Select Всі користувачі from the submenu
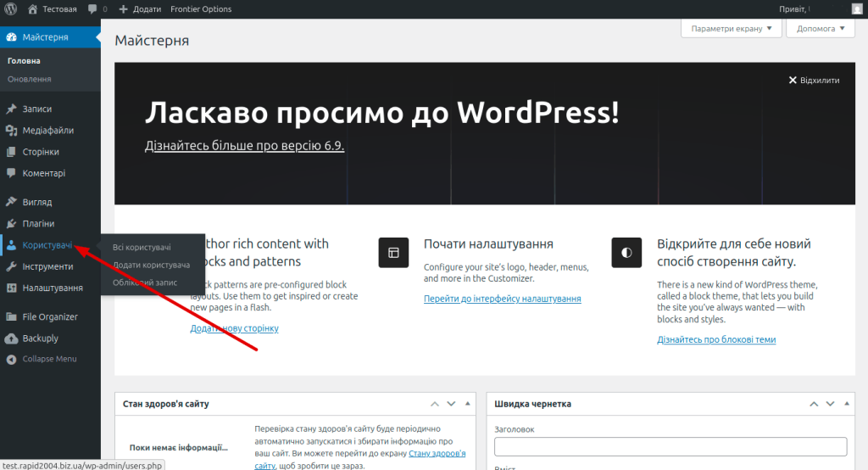Viewport: 868px width, 470px height. [142, 248]
